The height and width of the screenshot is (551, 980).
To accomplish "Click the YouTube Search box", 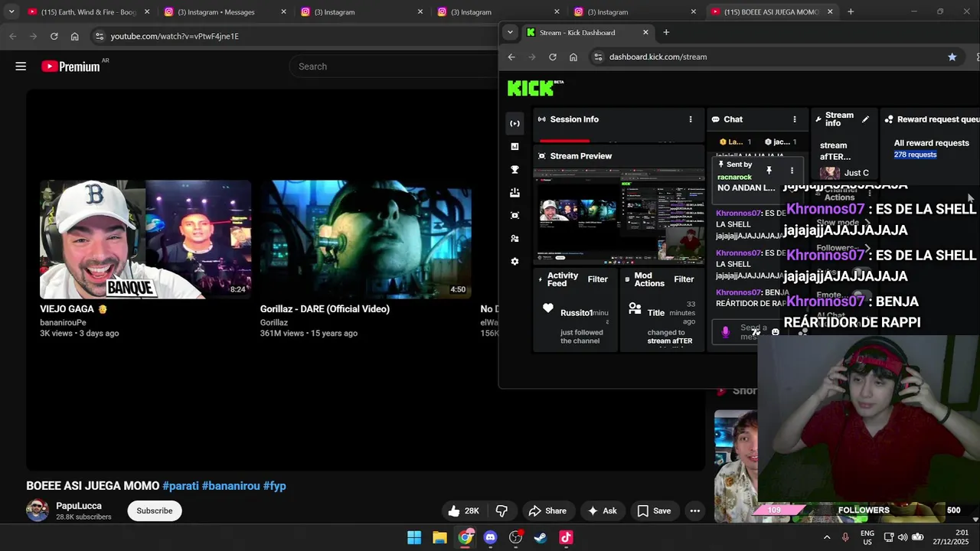I will (x=394, y=67).
